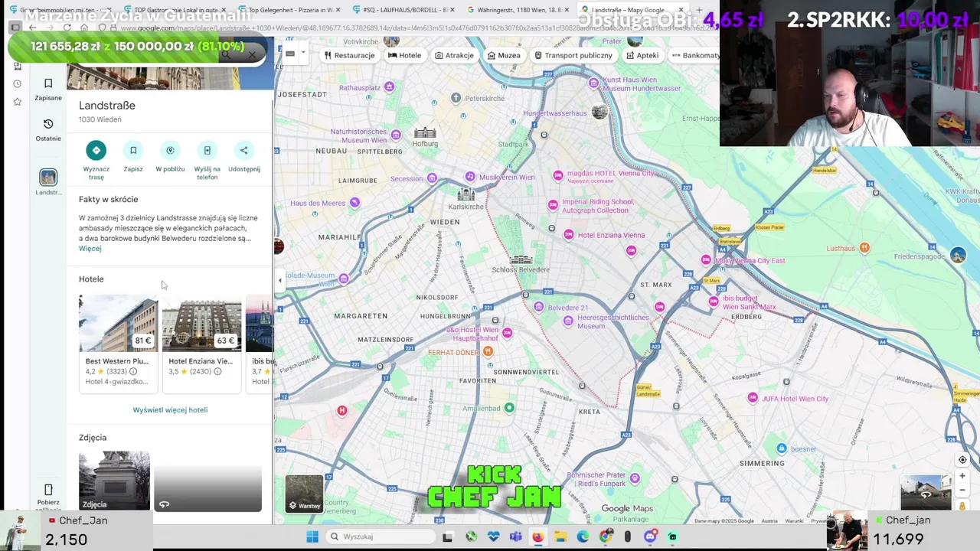
Task: Switch to the TOP Gastronomie Lokal tab
Action: point(175,10)
